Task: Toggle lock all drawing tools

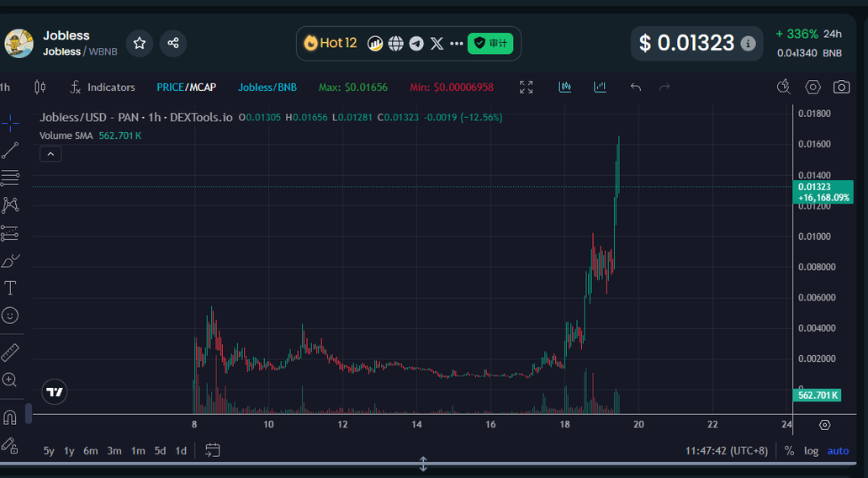Action: 10,445
